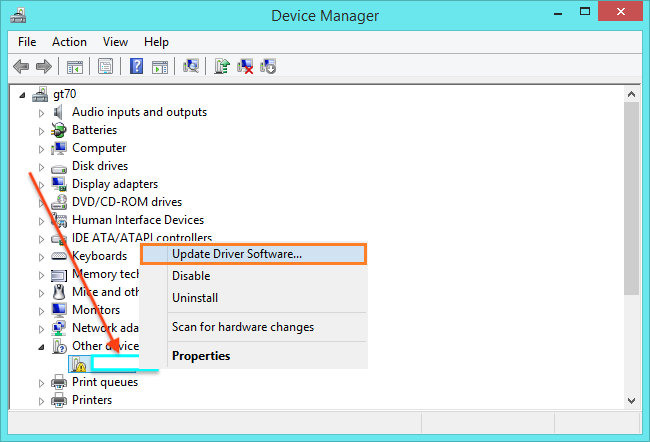Viewport: 650px width, 442px height.
Task: Click the unknown device warning icon
Action: 78,364
